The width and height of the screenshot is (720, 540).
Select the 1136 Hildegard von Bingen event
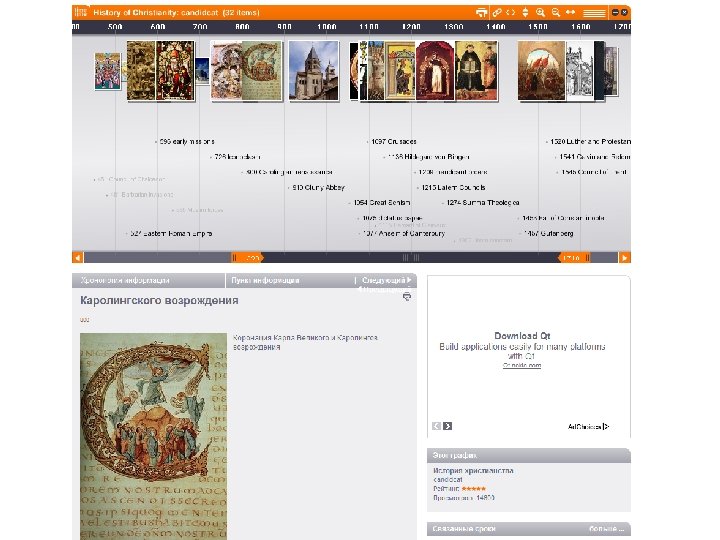pyautogui.click(x=428, y=157)
